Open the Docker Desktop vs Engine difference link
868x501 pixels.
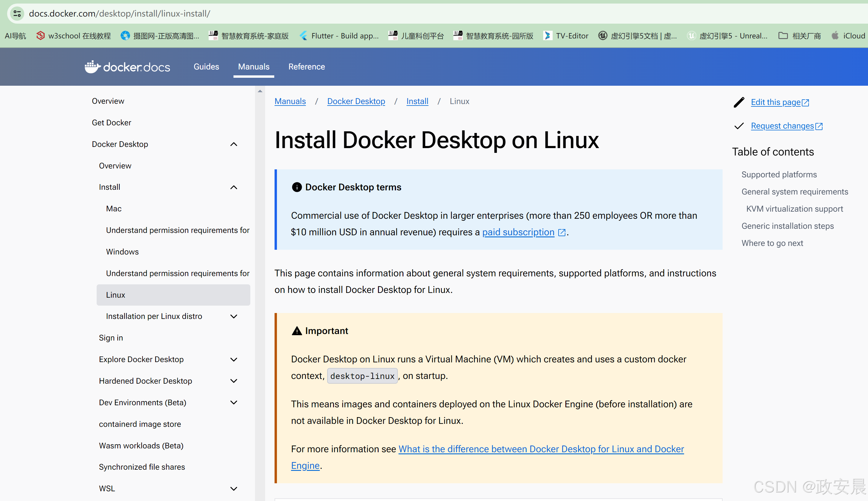point(488,457)
